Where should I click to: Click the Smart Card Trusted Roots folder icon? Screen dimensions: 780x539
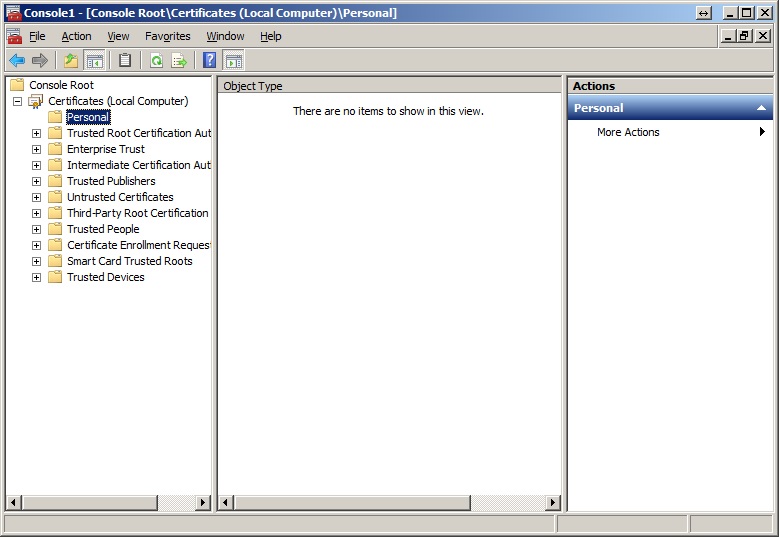click(55, 261)
